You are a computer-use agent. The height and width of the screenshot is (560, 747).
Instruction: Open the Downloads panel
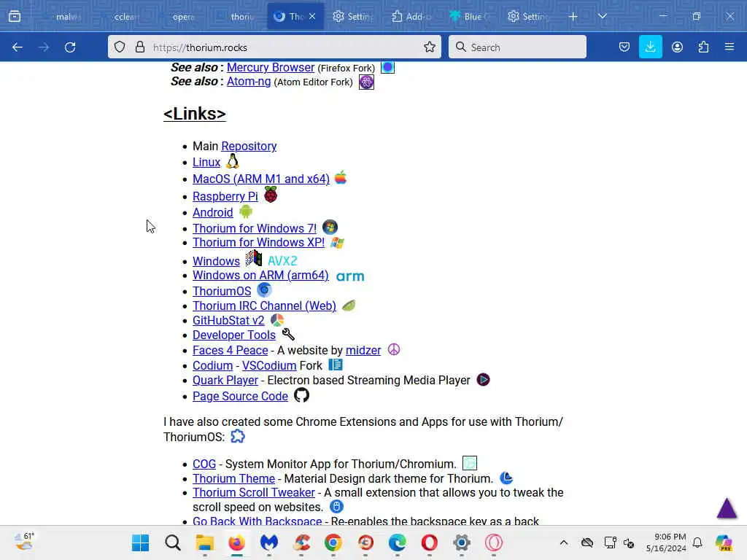pos(650,47)
